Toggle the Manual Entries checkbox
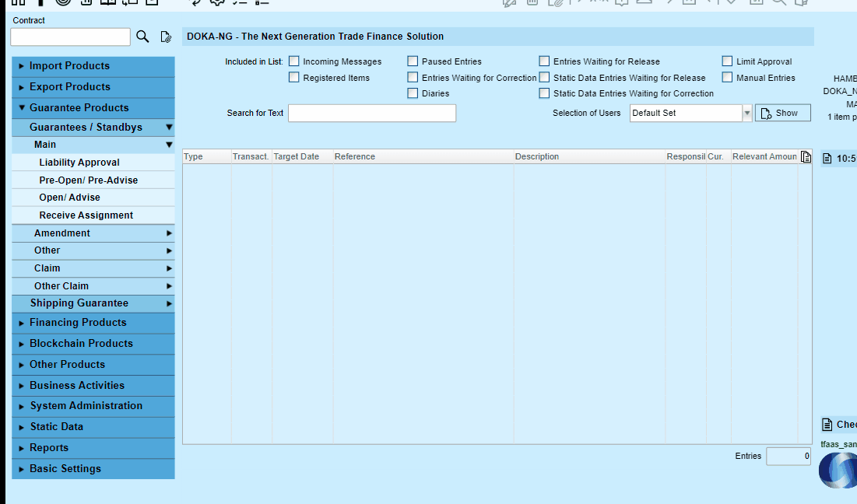The width and height of the screenshot is (857, 504). point(727,78)
